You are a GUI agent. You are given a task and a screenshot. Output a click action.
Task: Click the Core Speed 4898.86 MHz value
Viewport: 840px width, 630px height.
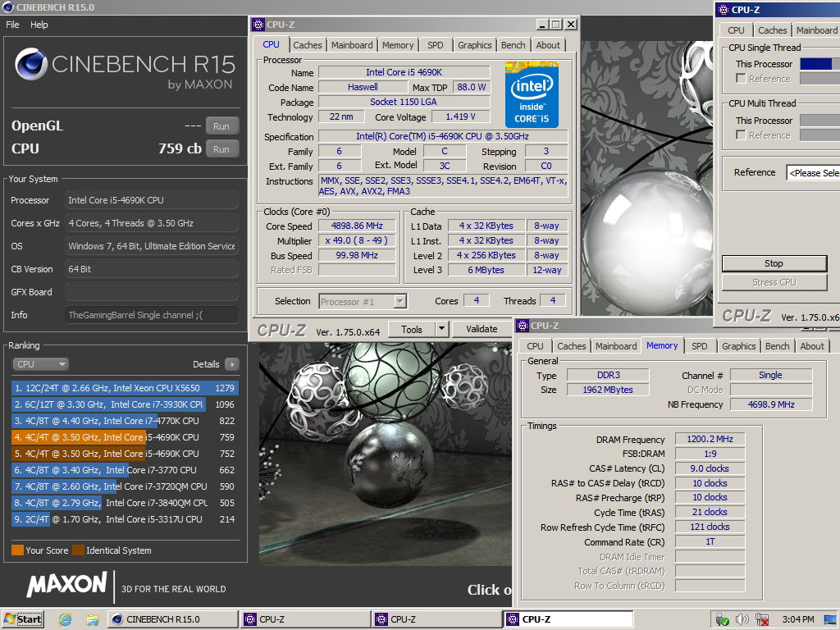coord(357,226)
